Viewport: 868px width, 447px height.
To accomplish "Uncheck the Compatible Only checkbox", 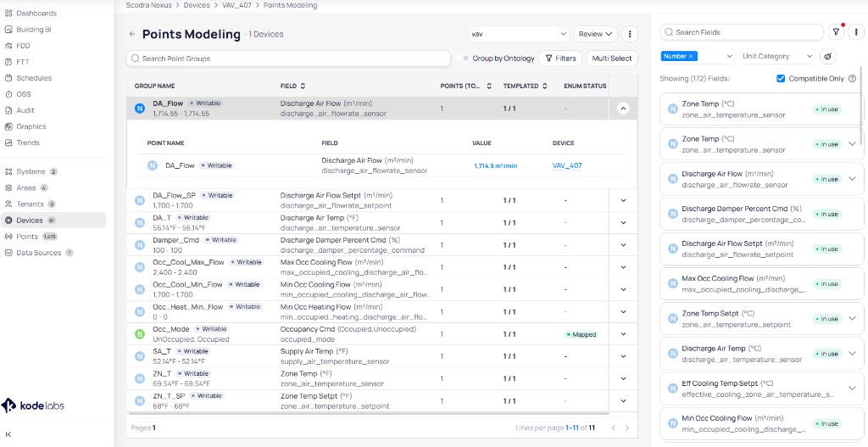I will tap(781, 79).
